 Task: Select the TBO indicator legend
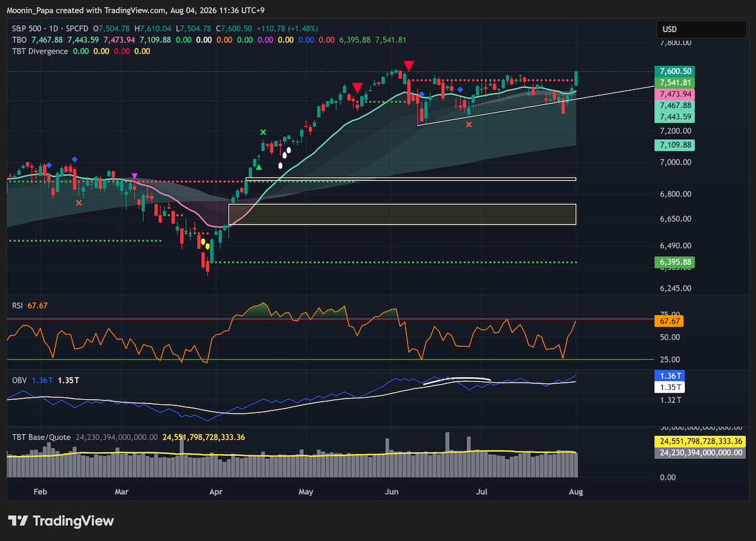tap(19, 40)
